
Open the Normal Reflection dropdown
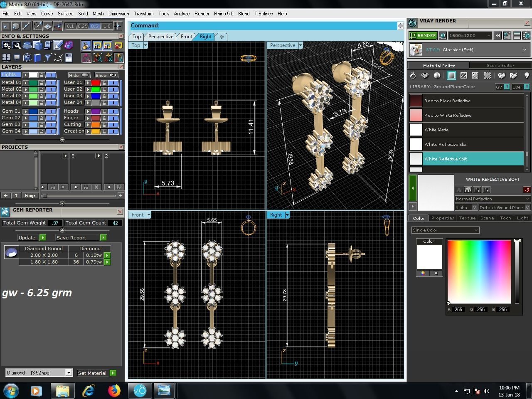click(x=493, y=199)
